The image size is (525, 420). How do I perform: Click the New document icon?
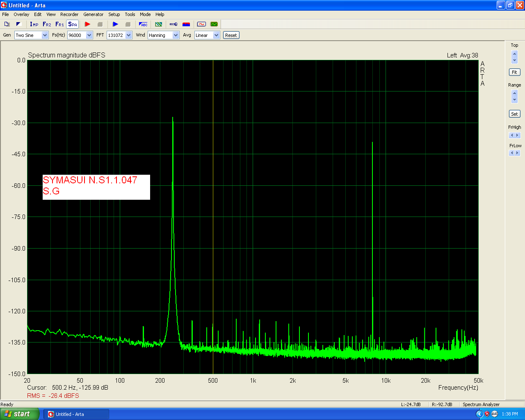point(7,24)
